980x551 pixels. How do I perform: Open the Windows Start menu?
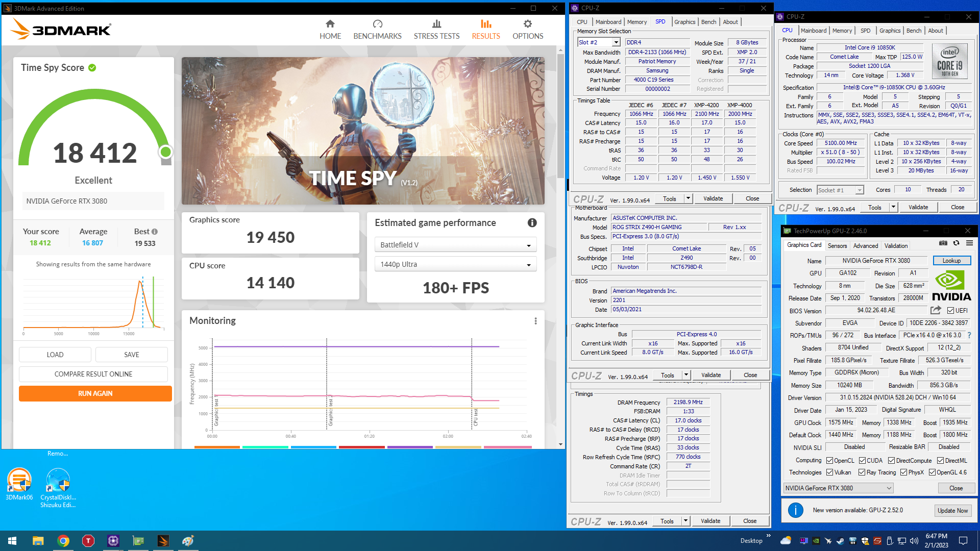(12, 541)
